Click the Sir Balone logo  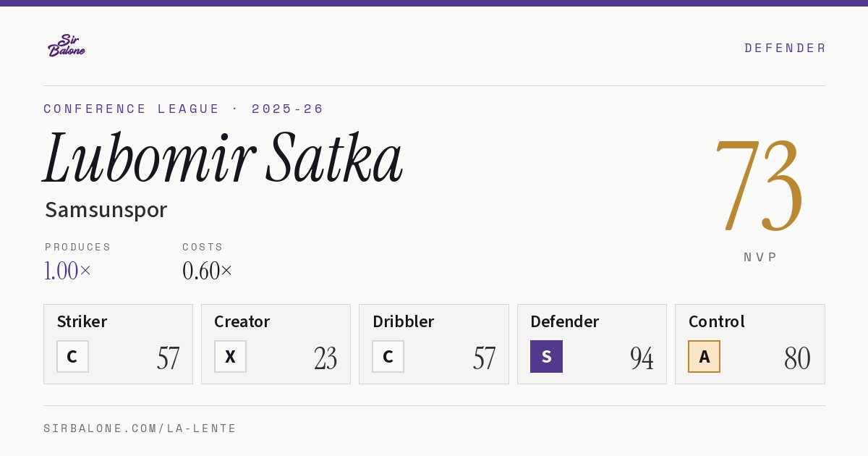point(67,46)
